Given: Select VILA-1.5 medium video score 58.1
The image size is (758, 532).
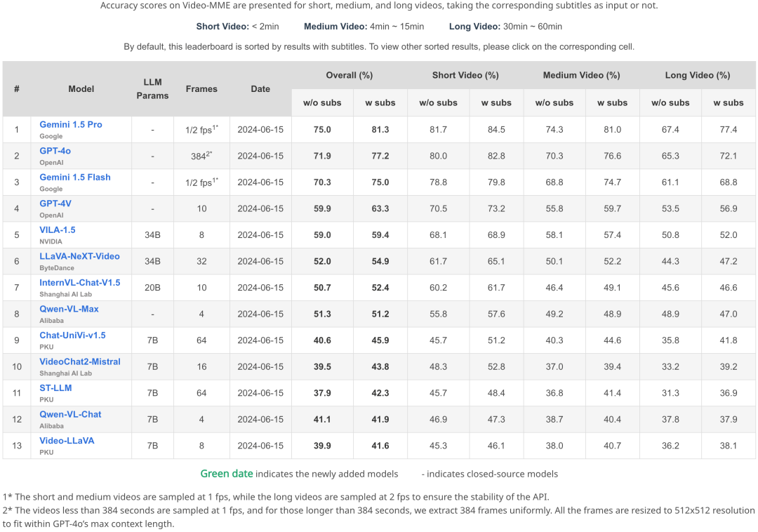Looking at the screenshot, I should (554, 235).
